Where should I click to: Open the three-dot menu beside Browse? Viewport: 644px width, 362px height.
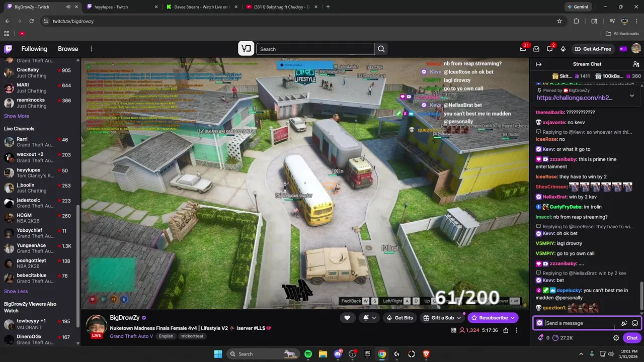coord(92,49)
